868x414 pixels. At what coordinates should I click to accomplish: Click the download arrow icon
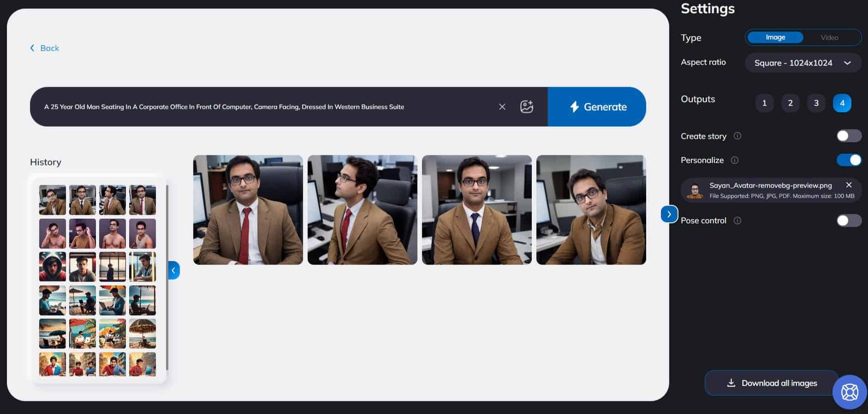731,383
